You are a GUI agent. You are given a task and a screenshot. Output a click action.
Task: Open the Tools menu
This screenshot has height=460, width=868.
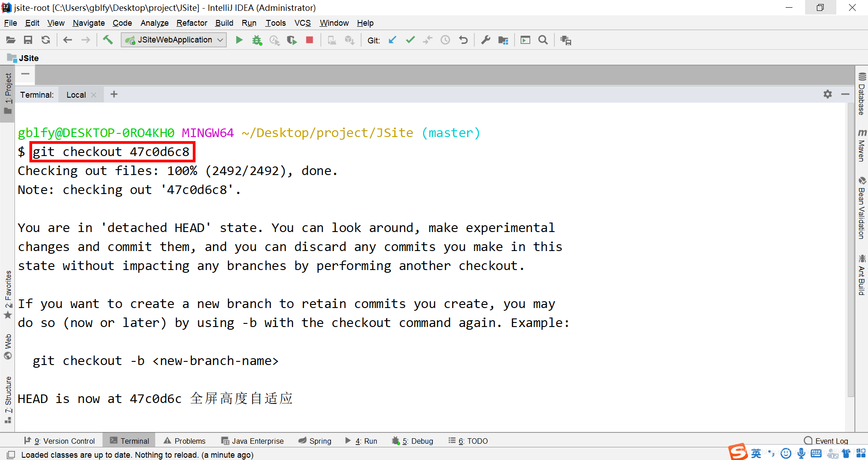[276, 23]
